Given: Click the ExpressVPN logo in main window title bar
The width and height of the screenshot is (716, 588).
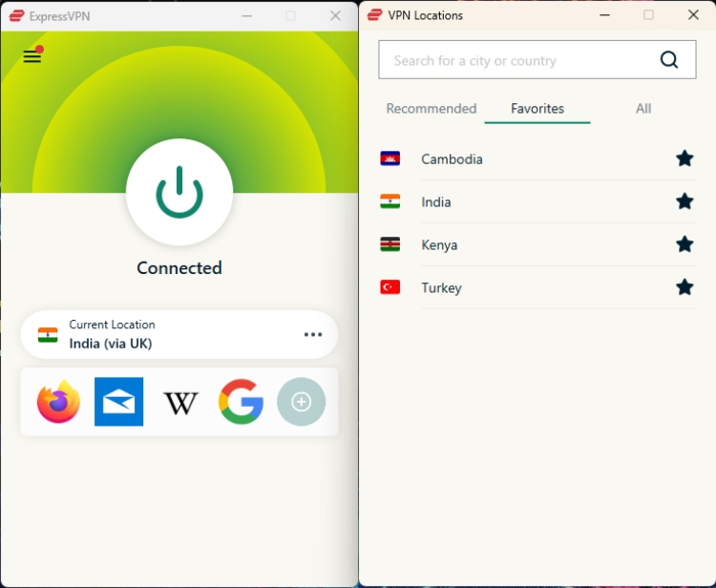Looking at the screenshot, I should (16, 16).
